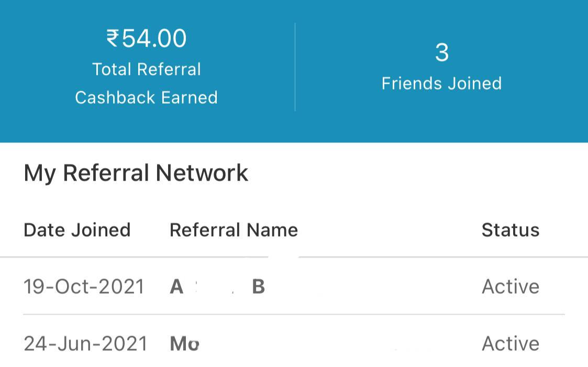The image size is (588, 367).
Task: Select the 24-Jun-2021 join date
Action: tap(85, 343)
